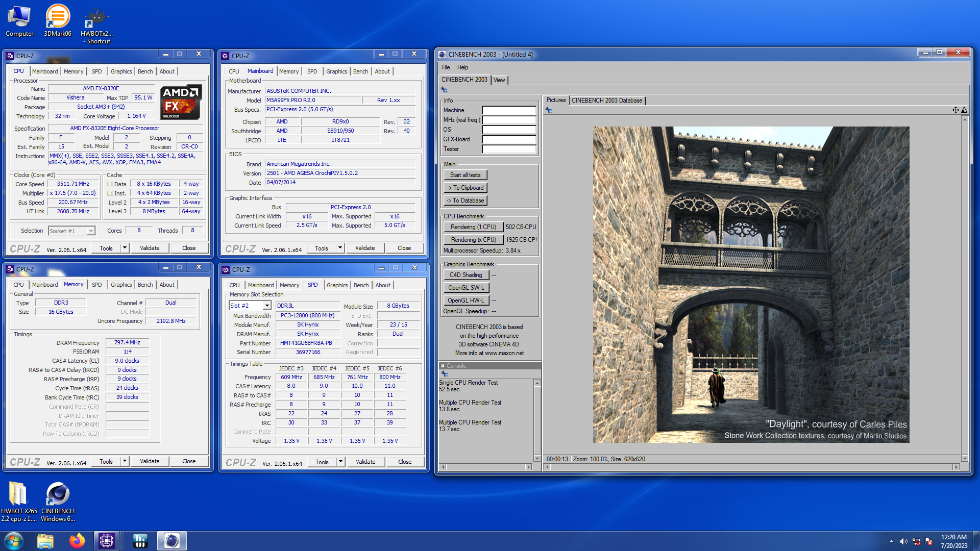The height and width of the screenshot is (551, 980).
Task: Click the Machine input field
Action: click(x=509, y=110)
